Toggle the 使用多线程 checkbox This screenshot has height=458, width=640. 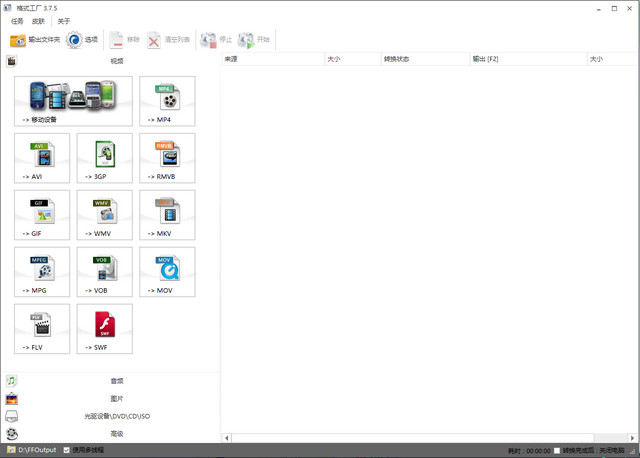[x=67, y=451]
